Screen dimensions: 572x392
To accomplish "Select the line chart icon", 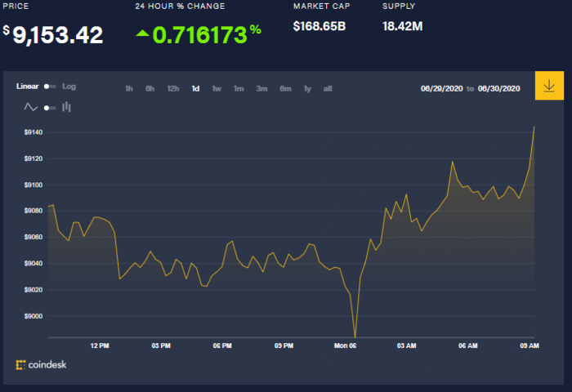I will click(31, 107).
